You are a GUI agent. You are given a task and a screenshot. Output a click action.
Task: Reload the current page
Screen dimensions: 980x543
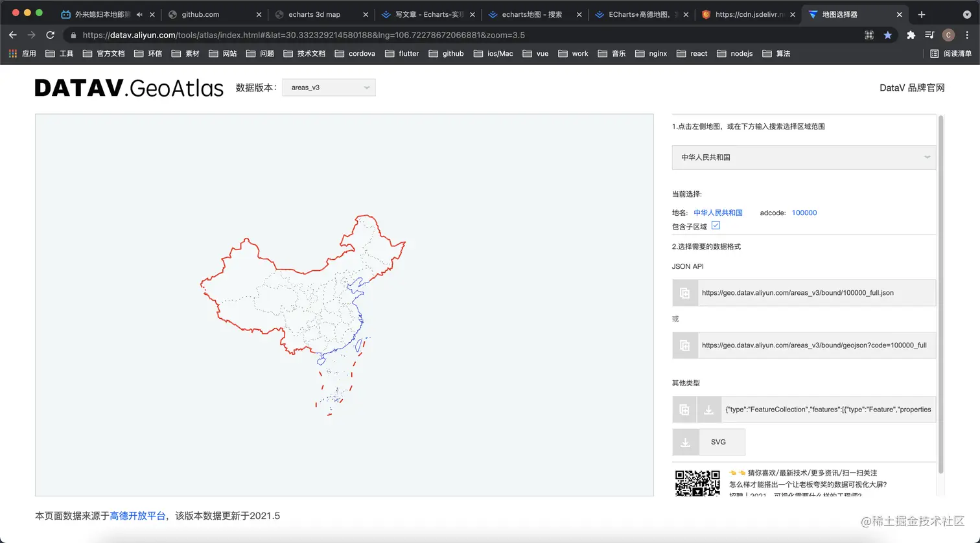point(51,35)
